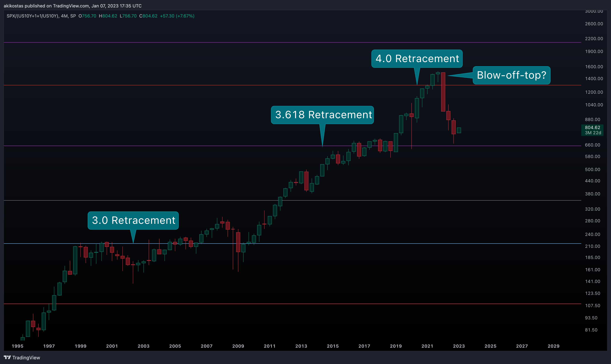Click the symbol title SPX/(US10Y+1+1/US10Y)
Viewport: 611px width, 364px height.
33,16
